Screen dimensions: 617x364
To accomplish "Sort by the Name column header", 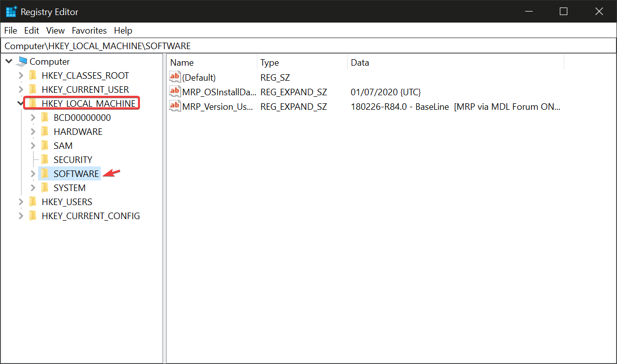I will tap(212, 63).
